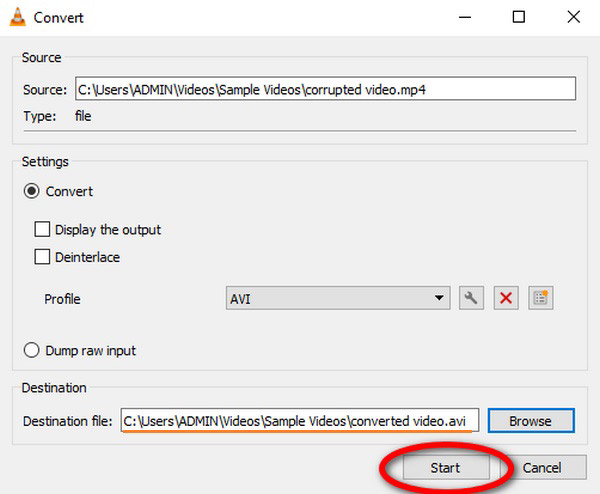
Task: Maximize the Convert window
Action: point(518,17)
